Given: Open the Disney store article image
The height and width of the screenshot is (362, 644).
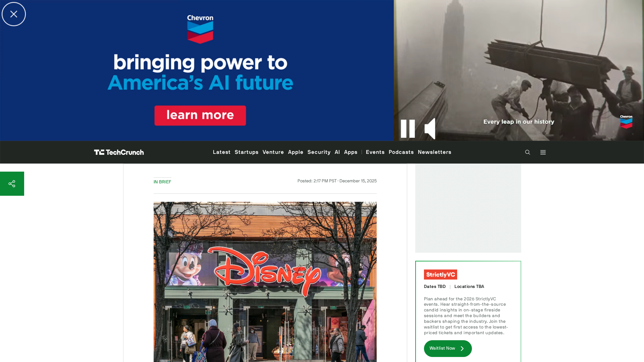Looking at the screenshot, I should [265, 282].
